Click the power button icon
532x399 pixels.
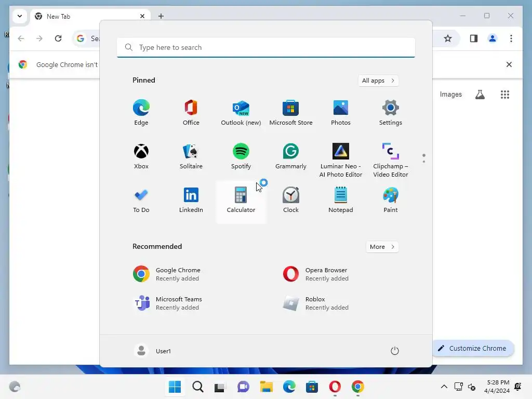point(395,351)
